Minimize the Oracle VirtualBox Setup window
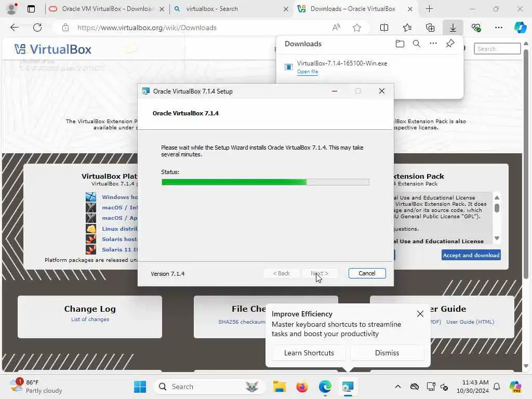This screenshot has width=532, height=399. [335, 91]
